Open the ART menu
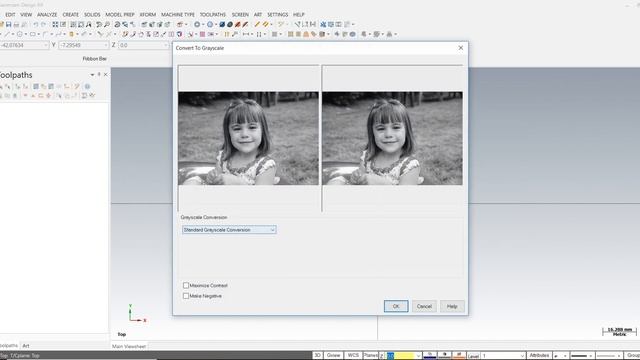This screenshot has width=640, height=360. [258, 14]
